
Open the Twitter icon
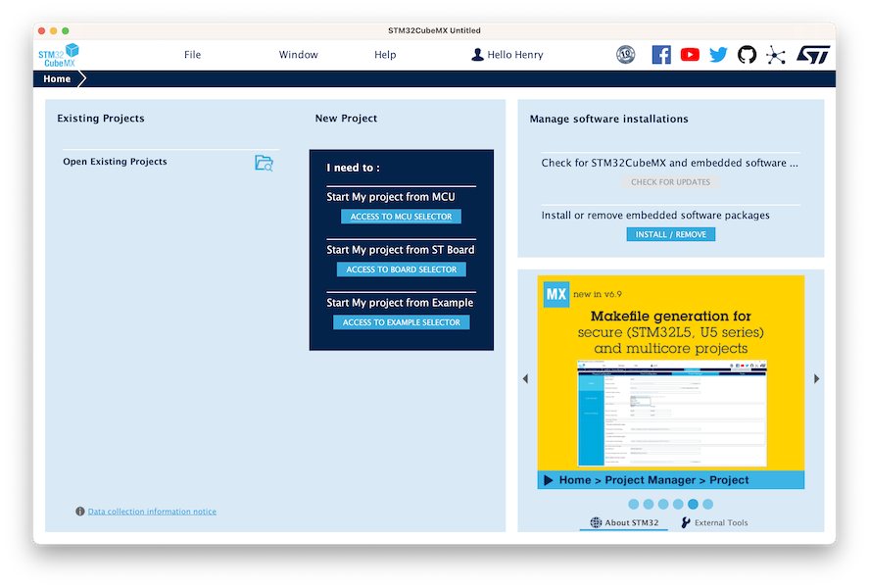[x=718, y=54]
